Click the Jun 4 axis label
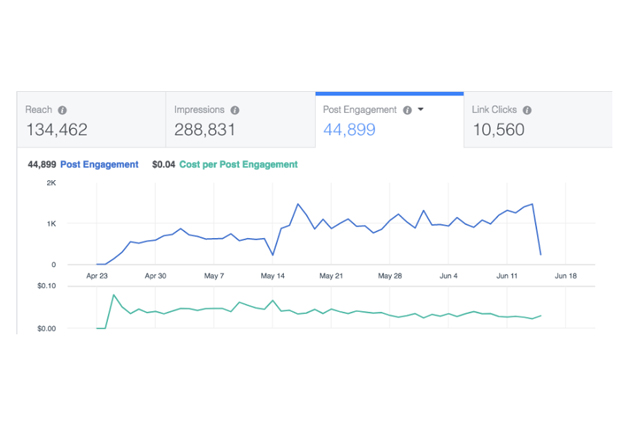The width and height of the screenshot is (630, 427). coord(448,276)
